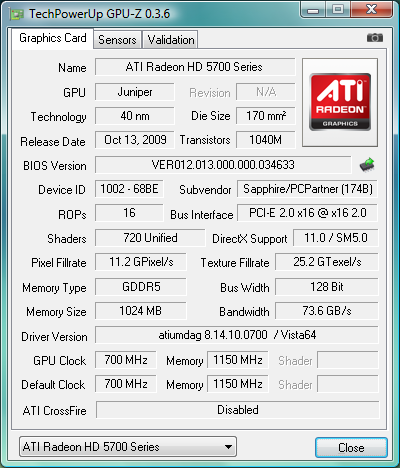Click the GPU-Z title bar app icon
400x468 pixels.
(17, 14)
